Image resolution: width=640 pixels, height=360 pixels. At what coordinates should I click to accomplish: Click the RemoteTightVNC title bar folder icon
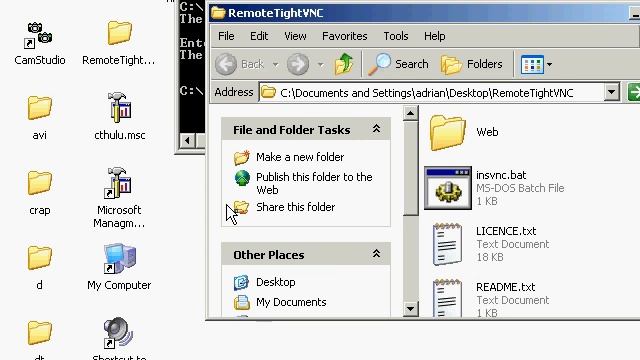coord(218,13)
